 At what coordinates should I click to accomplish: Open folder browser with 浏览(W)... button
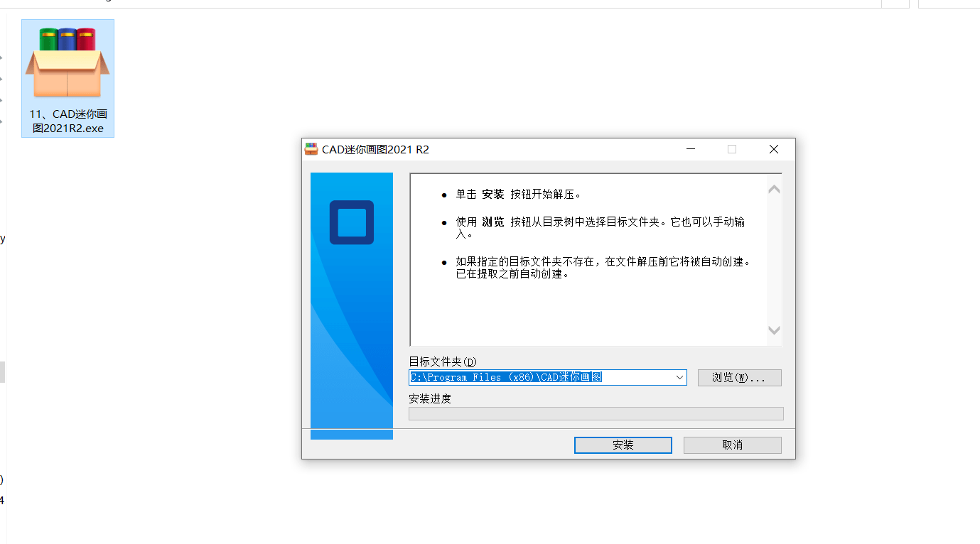click(x=739, y=378)
